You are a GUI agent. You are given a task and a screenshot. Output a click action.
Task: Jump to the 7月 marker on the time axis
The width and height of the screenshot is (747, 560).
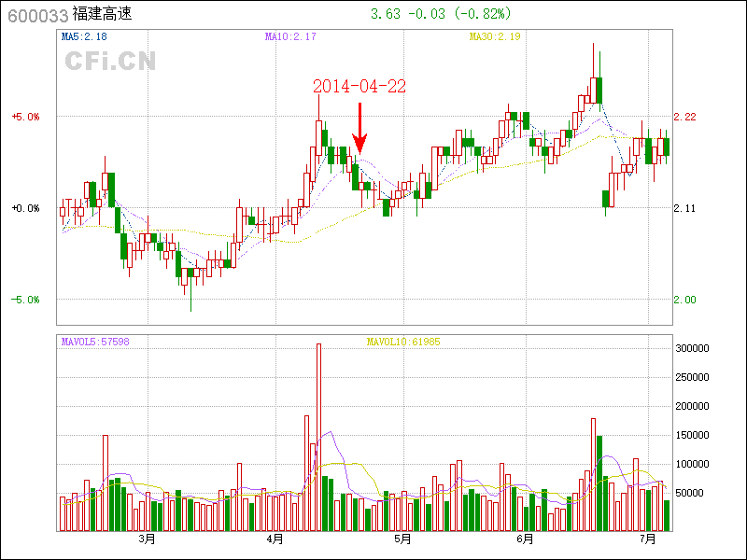648,539
